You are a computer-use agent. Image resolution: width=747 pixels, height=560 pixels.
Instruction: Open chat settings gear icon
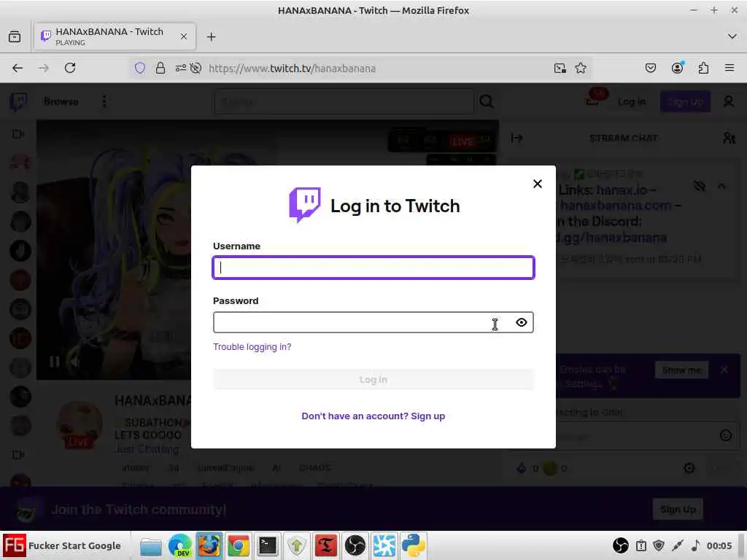pos(689,469)
